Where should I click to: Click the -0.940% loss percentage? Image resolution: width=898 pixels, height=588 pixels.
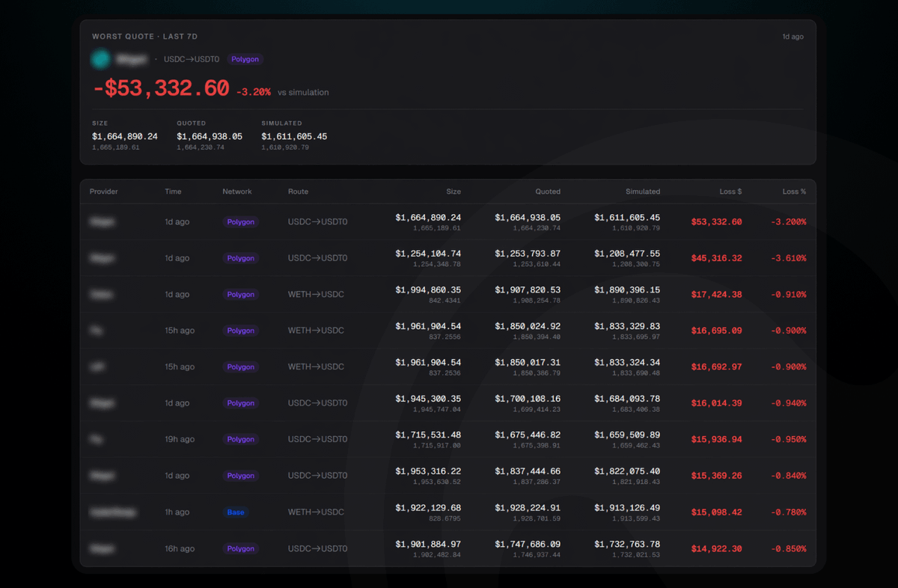click(x=789, y=403)
